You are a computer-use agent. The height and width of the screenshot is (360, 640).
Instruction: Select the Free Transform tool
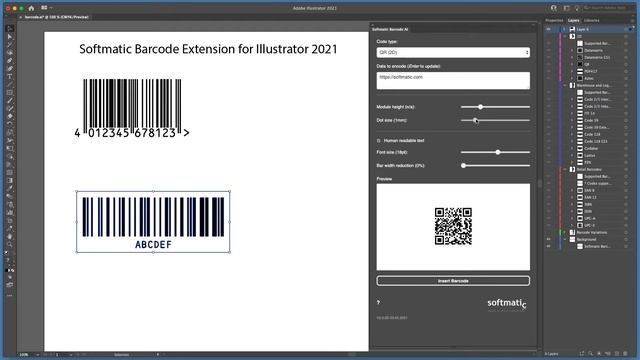click(10, 148)
